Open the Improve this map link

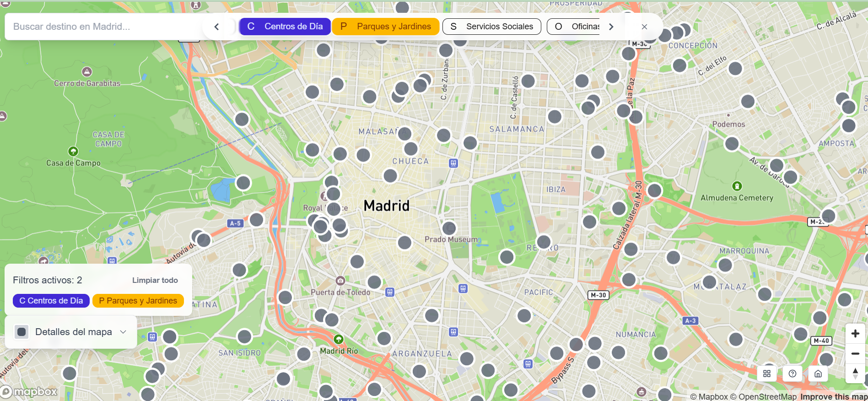(x=834, y=396)
